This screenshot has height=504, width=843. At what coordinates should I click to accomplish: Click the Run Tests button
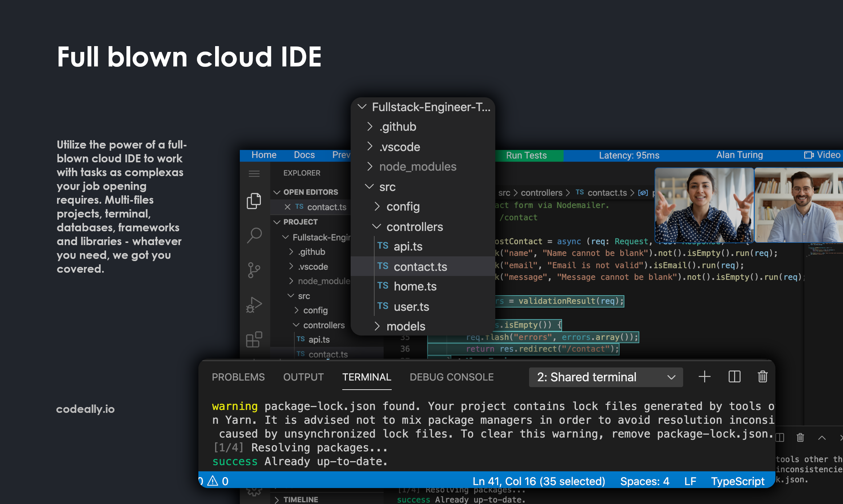coord(526,155)
